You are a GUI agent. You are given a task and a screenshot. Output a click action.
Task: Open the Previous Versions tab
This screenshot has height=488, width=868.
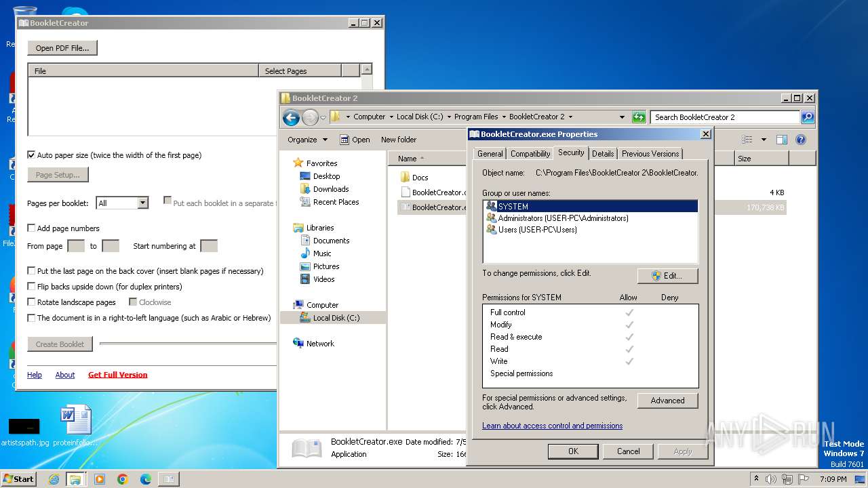(x=650, y=154)
